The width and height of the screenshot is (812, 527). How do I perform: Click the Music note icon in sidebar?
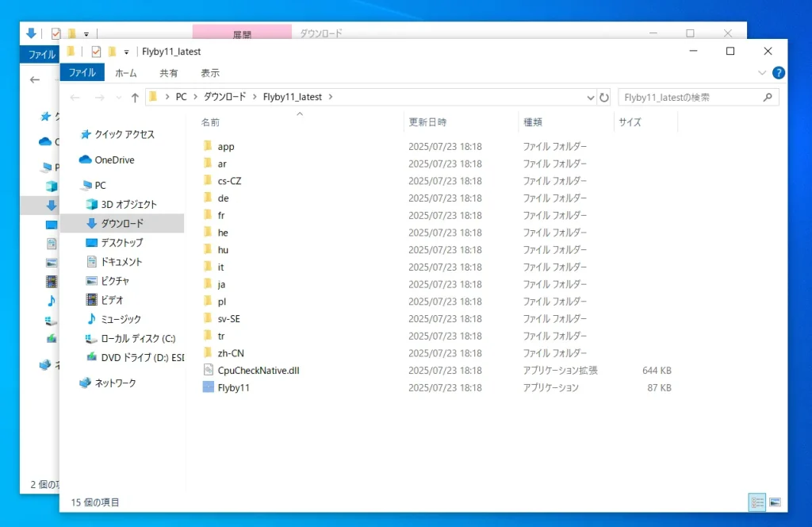(92, 319)
